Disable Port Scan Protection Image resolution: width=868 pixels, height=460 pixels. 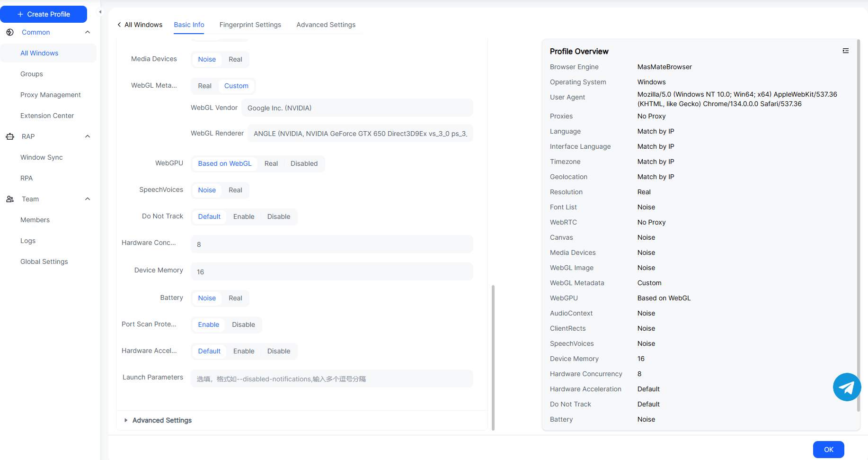tap(243, 325)
